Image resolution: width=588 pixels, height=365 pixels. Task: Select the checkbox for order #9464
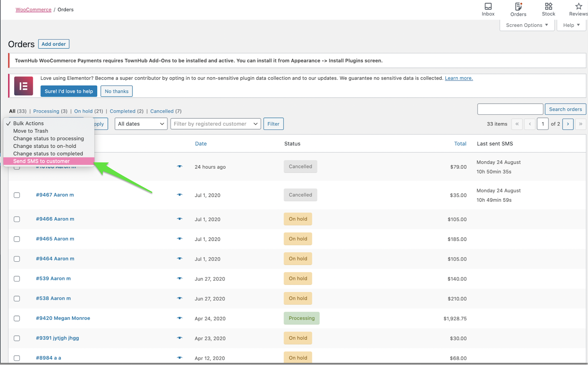point(17,259)
